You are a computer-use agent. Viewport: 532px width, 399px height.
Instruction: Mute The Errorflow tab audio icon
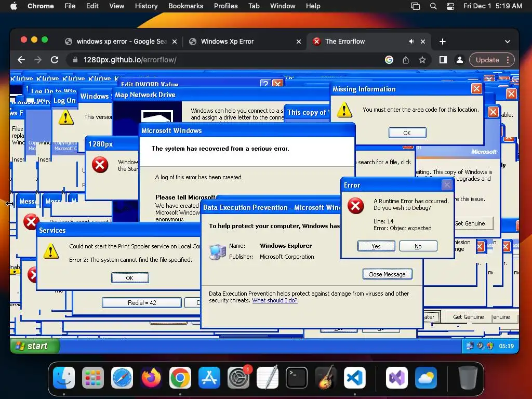(411, 42)
